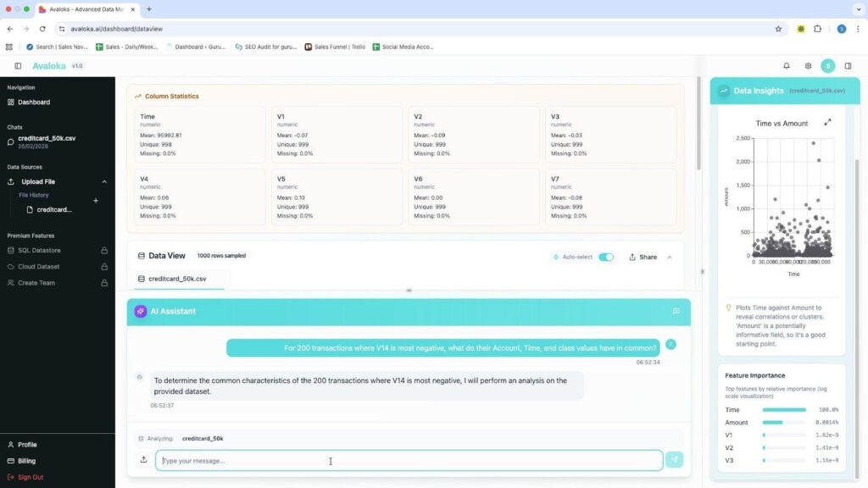Toggle the right panel layout icon
The height and width of the screenshot is (488, 868).
tap(848, 66)
